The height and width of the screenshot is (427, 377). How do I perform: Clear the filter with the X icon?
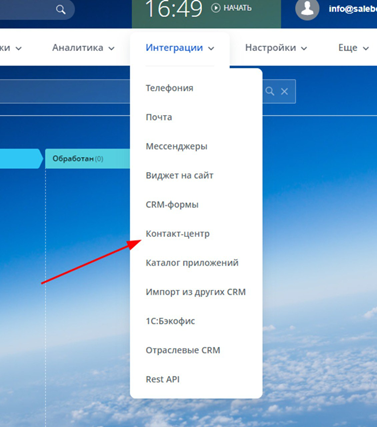[284, 91]
